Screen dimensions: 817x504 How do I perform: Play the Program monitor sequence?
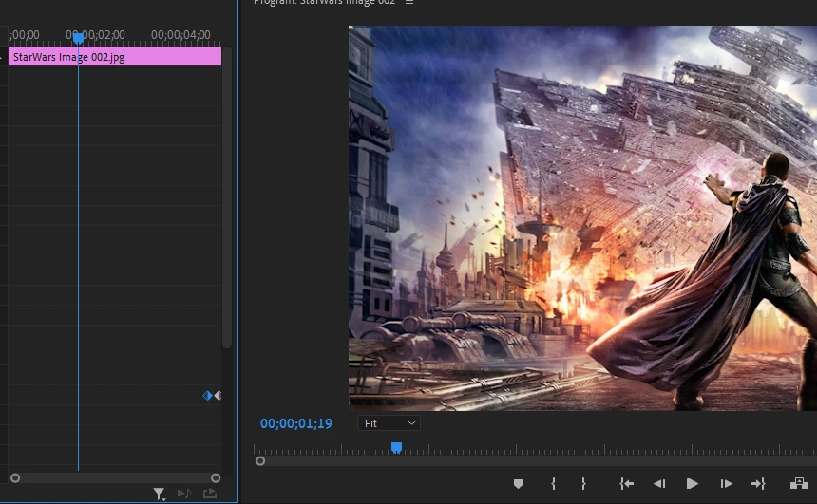click(692, 484)
